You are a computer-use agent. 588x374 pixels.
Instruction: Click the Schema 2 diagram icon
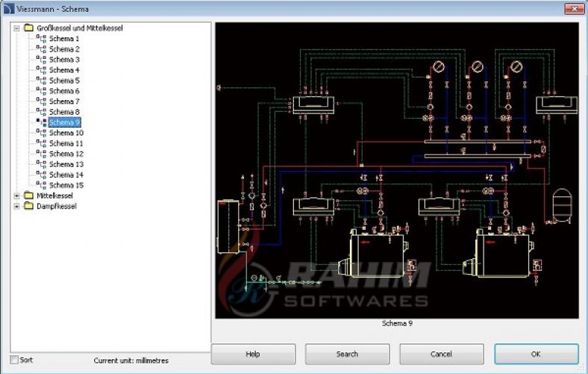41,49
